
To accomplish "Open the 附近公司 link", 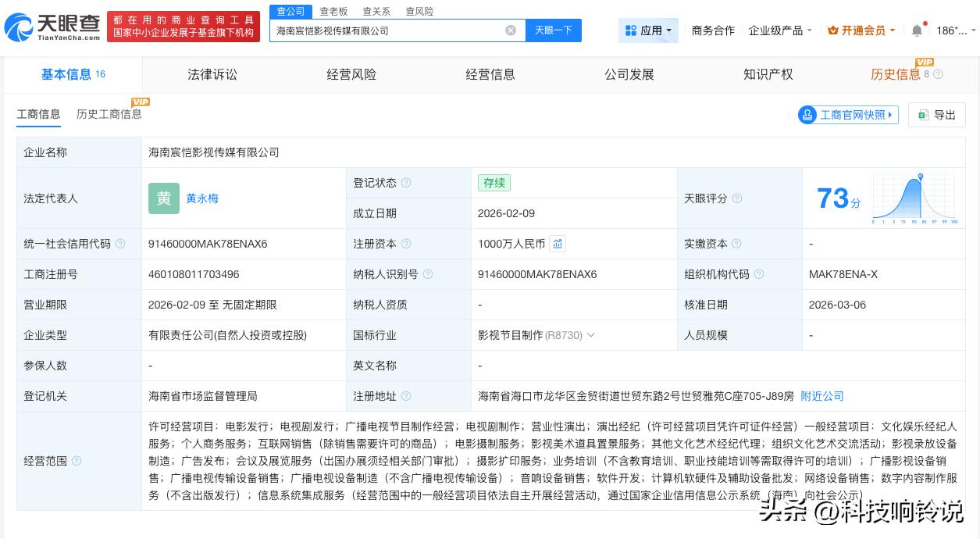I will pyautogui.click(x=821, y=396).
